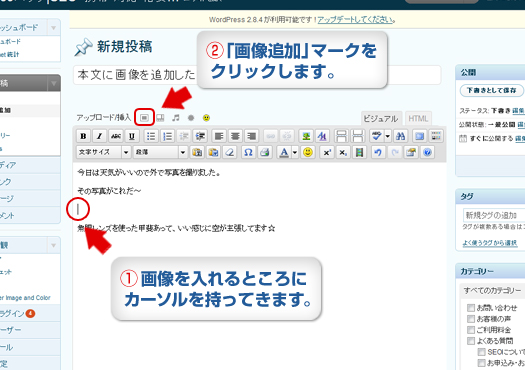This screenshot has width=525, height=370.
Task: Click the 新規タグの追加 tag input
Action: tap(494, 215)
